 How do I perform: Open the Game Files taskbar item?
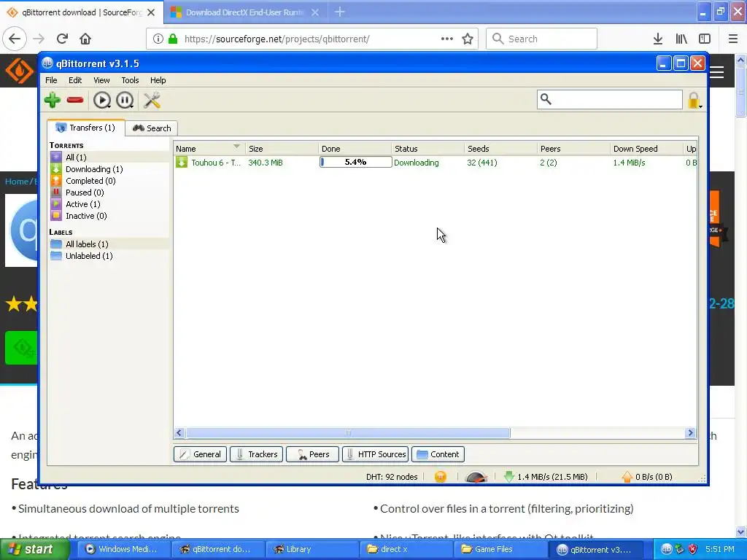499,549
